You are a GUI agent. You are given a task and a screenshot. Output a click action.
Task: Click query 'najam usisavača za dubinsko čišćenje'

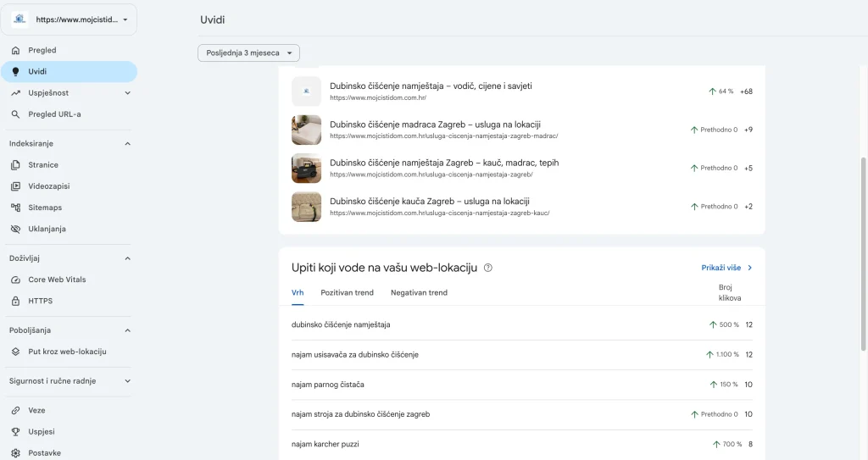click(355, 355)
